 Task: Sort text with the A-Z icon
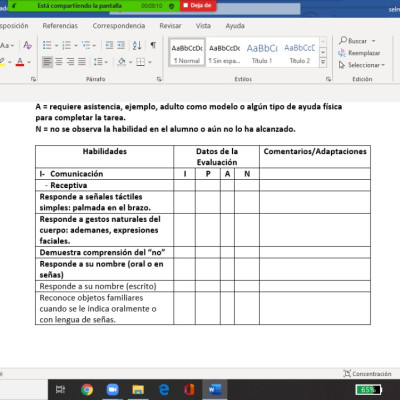pos(137,45)
